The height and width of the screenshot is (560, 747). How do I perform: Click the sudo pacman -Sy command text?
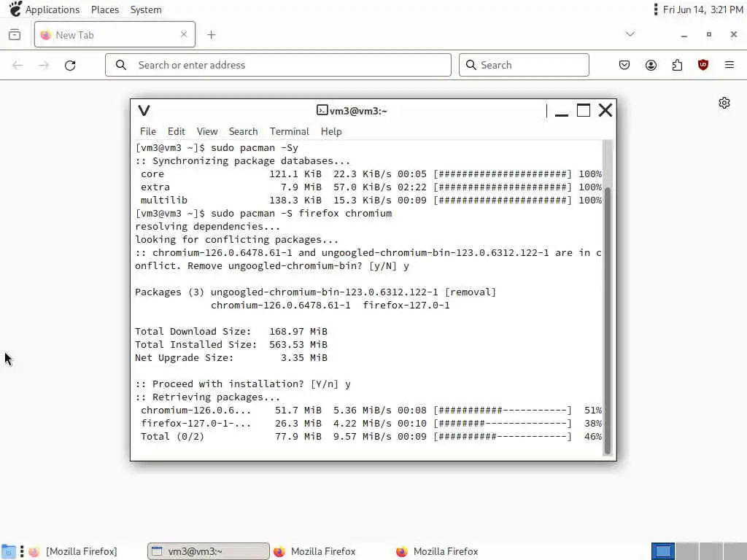pos(255,147)
